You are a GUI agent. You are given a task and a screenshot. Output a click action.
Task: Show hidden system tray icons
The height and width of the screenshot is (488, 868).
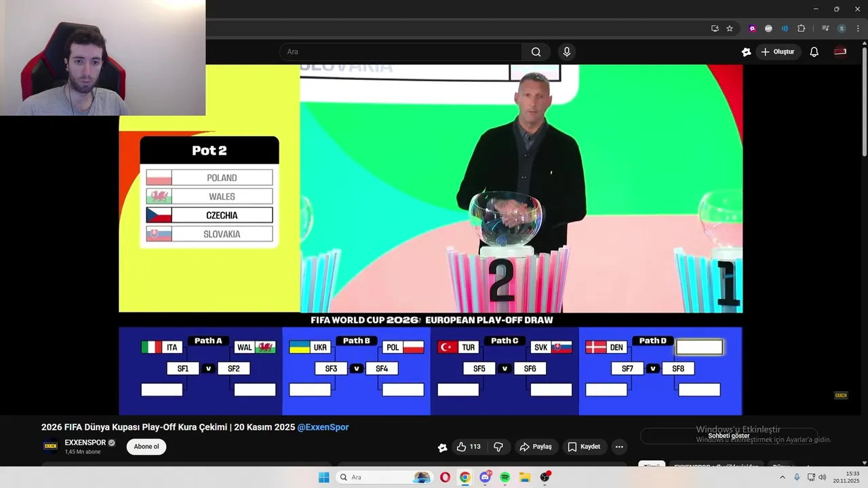[x=782, y=477]
